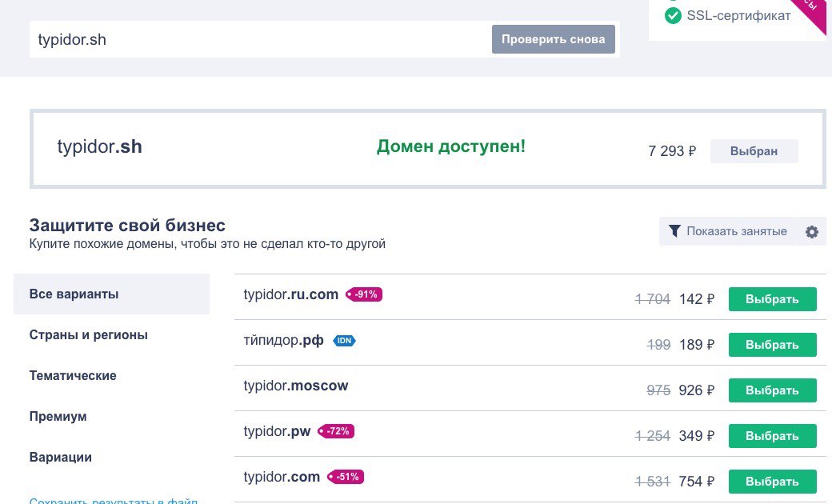Select the тйпидор.рф domain via Выбрать
The width and height of the screenshot is (832, 504).
[772, 345]
